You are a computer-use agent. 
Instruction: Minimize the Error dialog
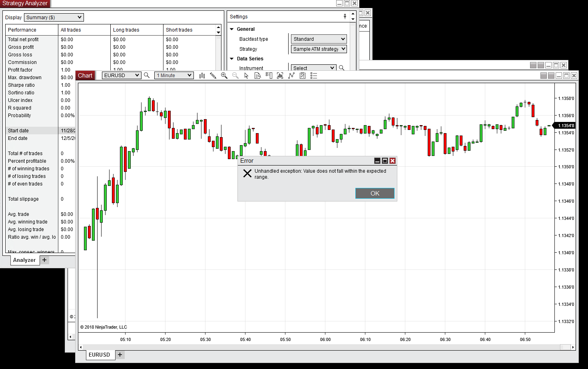click(377, 161)
